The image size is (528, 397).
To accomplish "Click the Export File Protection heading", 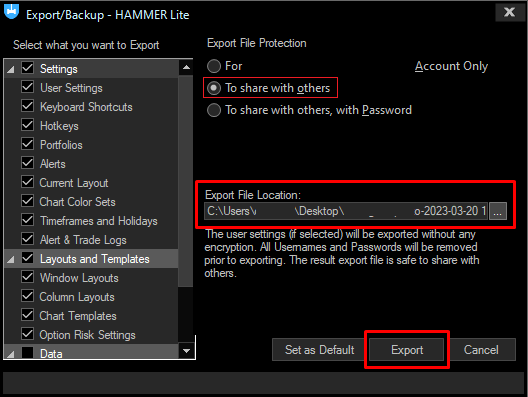I will pos(257,43).
